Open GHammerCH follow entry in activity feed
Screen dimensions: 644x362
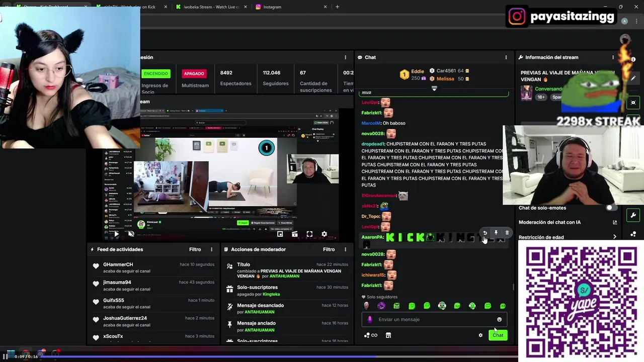(x=153, y=267)
